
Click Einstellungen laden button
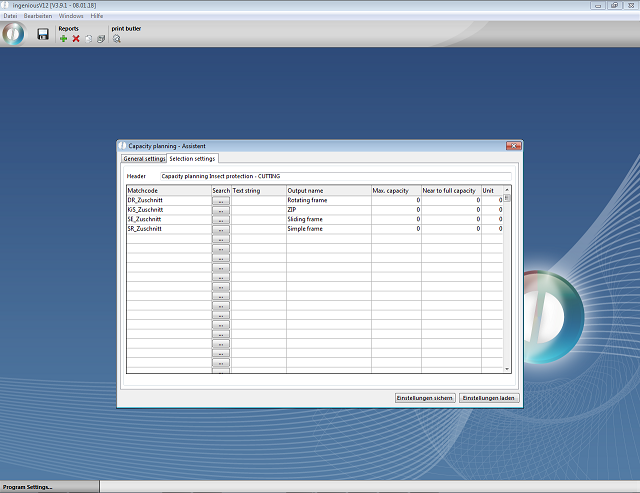click(x=489, y=398)
